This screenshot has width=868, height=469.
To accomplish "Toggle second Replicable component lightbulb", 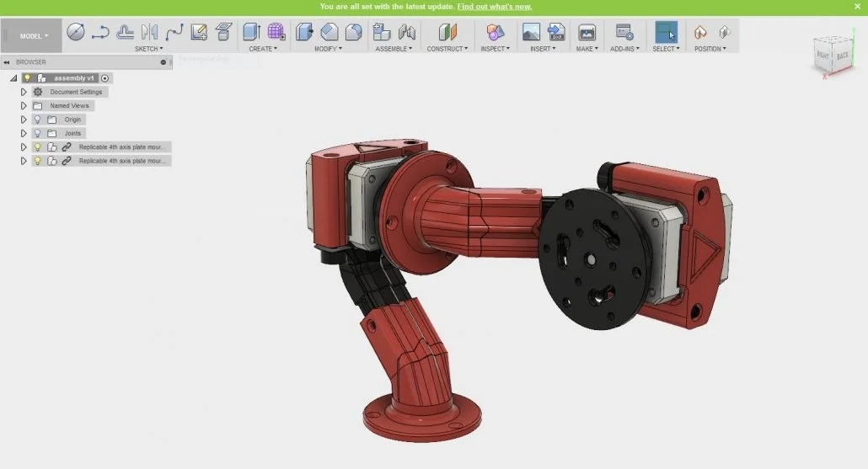I will (37, 161).
